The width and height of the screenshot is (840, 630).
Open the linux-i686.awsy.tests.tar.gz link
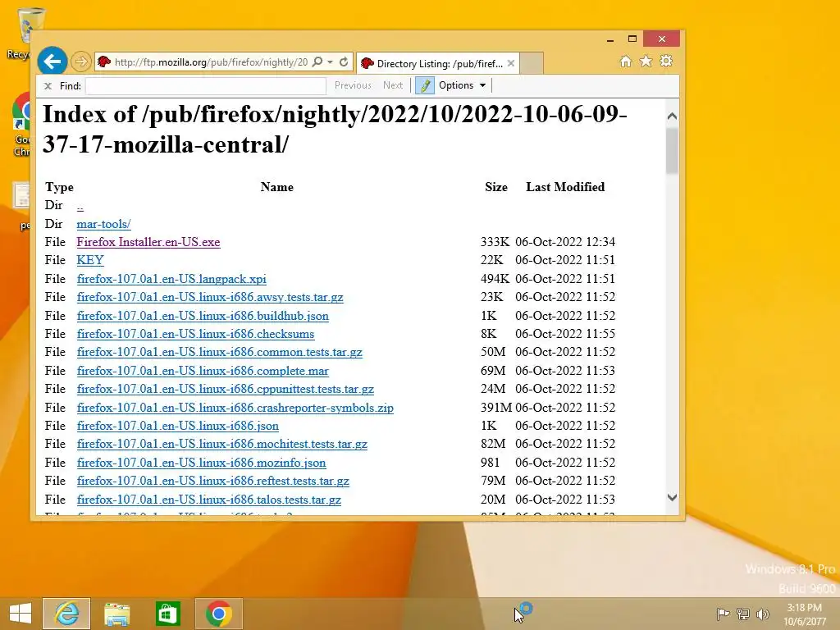(210, 297)
